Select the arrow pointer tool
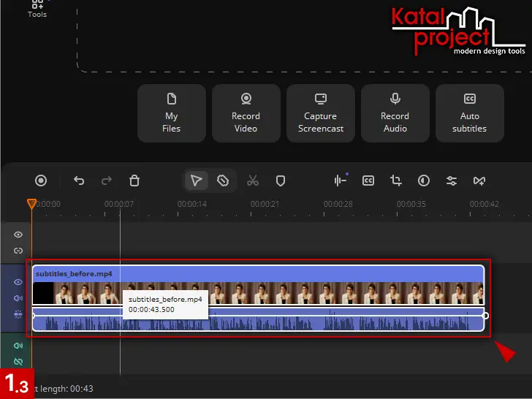Screen dimensions: 532x399 point(196,180)
